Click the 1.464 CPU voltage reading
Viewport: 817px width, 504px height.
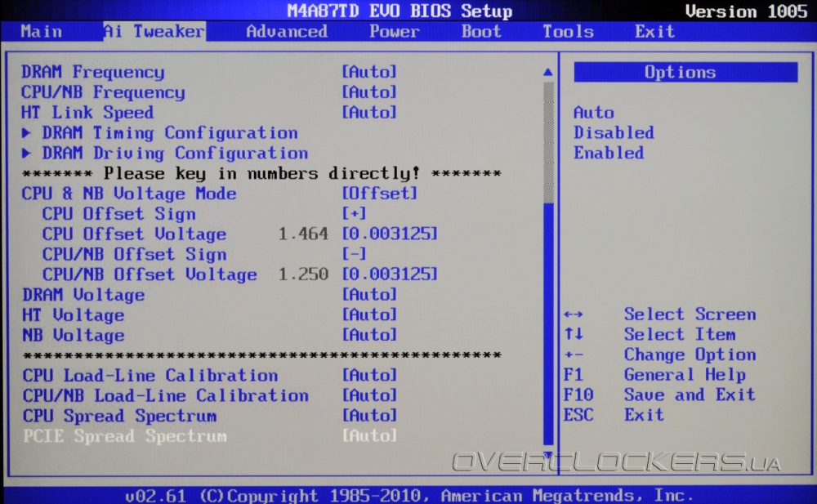coord(303,234)
